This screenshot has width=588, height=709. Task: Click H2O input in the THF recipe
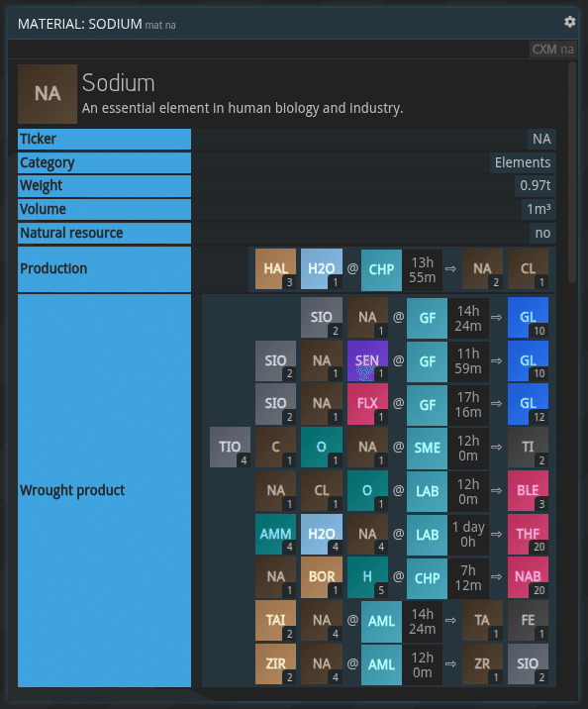(322, 534)
